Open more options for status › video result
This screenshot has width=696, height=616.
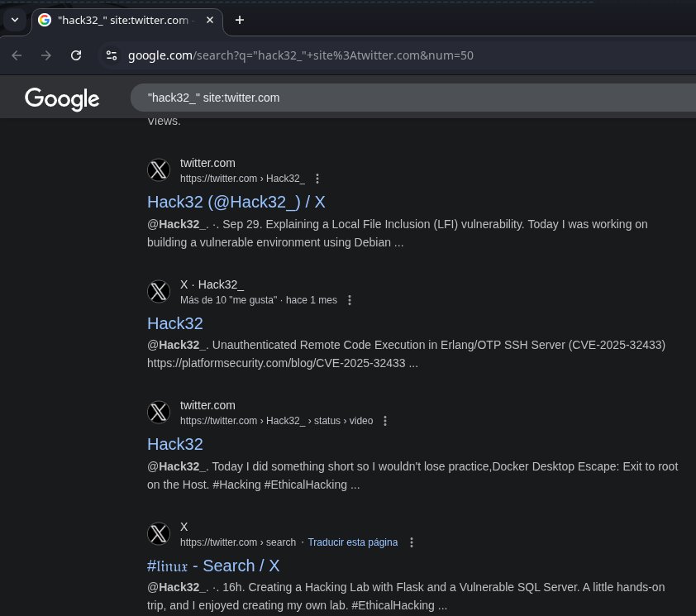[x=385, y=421]
